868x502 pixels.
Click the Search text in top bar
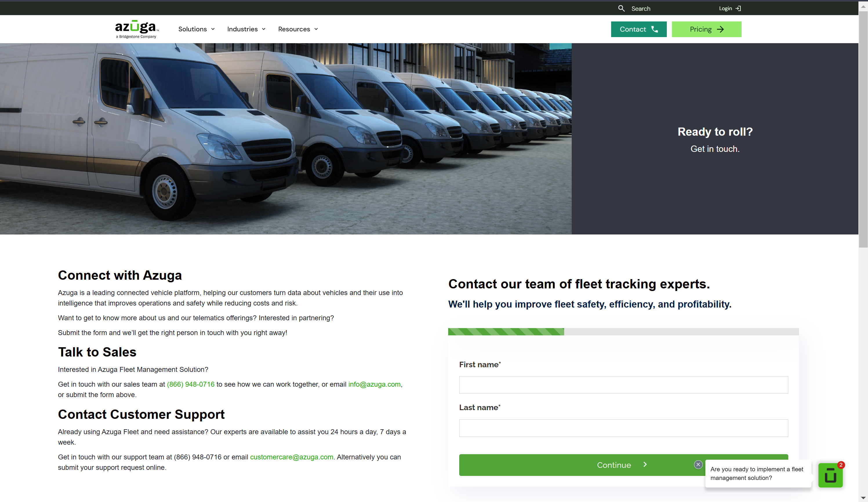click(x=641, y=9)
